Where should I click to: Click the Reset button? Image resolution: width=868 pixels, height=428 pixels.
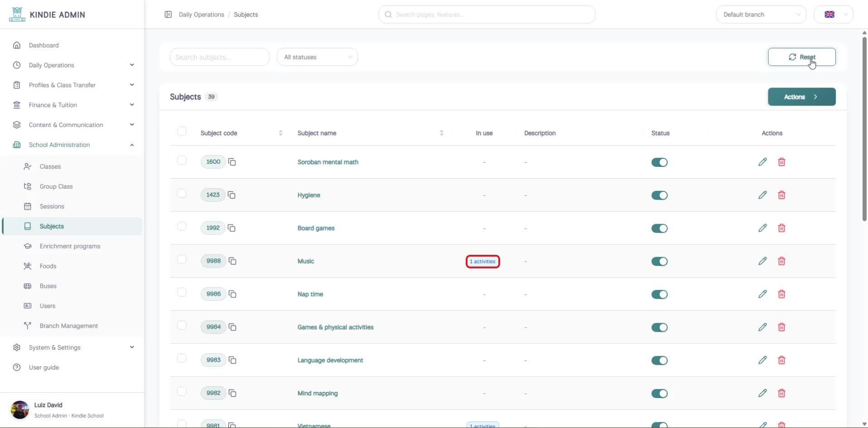pyautogui.click(x=801, y=57)
